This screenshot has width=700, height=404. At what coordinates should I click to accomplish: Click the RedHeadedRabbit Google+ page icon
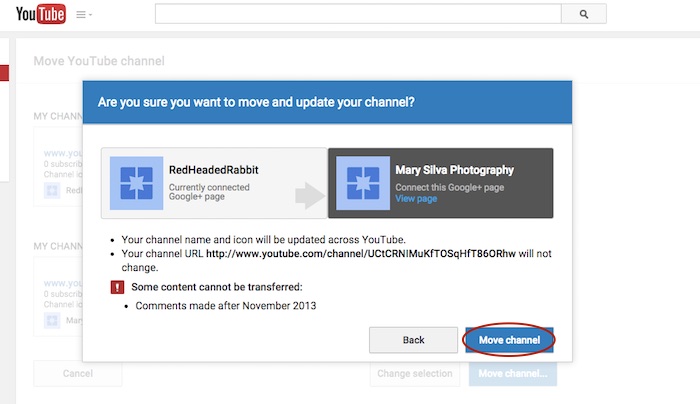coord(134,183)
